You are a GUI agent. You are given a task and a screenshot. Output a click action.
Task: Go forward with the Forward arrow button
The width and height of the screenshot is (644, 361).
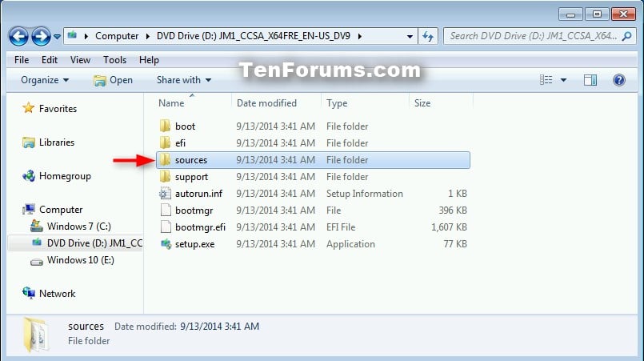41,36
